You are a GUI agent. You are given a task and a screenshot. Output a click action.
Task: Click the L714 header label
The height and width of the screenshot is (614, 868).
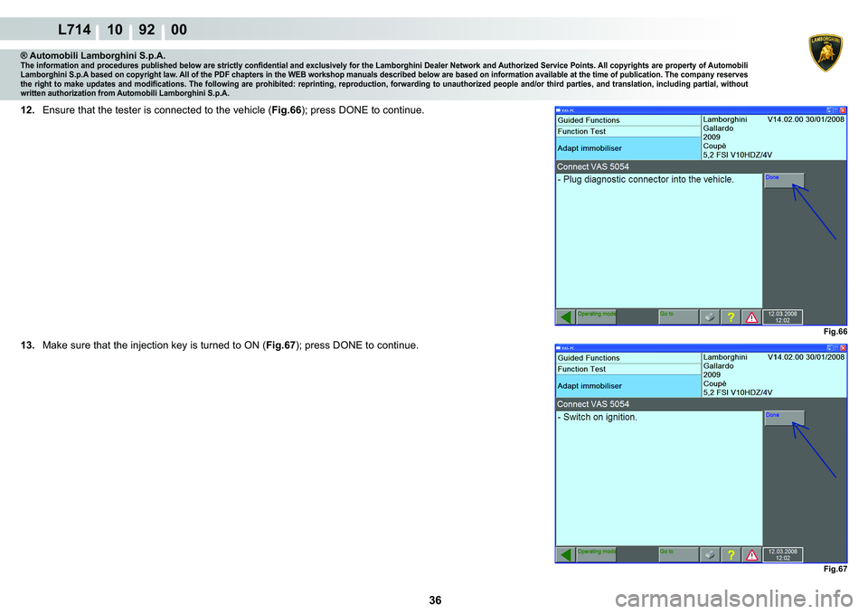(74, 29)
